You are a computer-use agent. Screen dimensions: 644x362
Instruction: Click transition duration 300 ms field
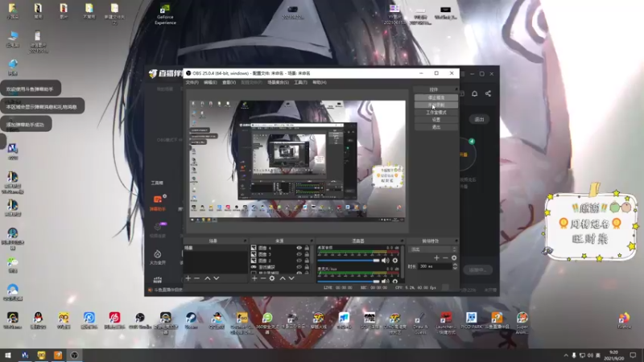434,266
